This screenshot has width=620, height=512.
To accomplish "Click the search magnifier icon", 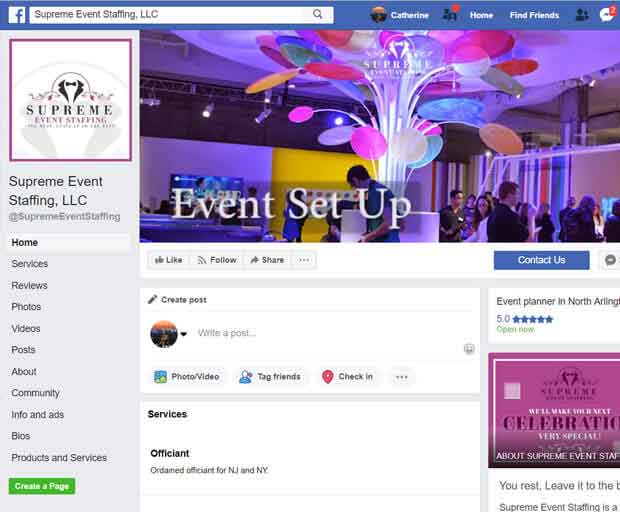I will tap(317, 14).
